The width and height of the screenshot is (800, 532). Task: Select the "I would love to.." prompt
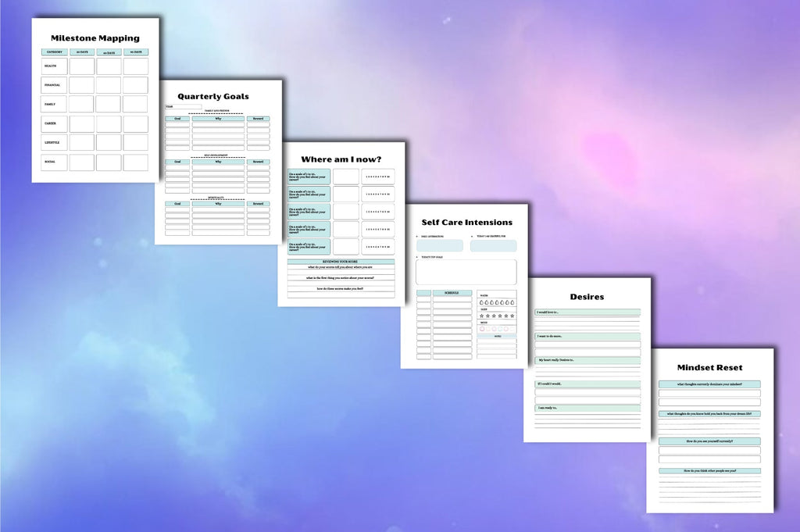(587, 312)
